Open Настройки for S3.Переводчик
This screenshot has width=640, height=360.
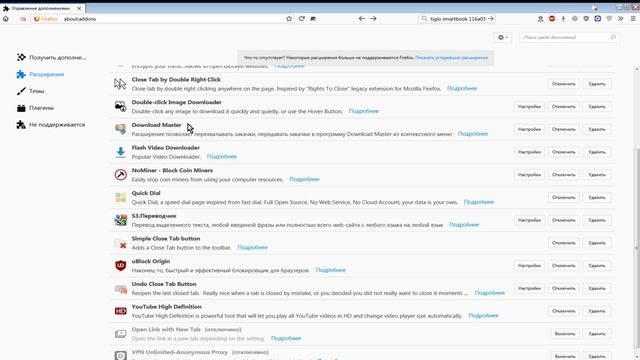(529, 220)
